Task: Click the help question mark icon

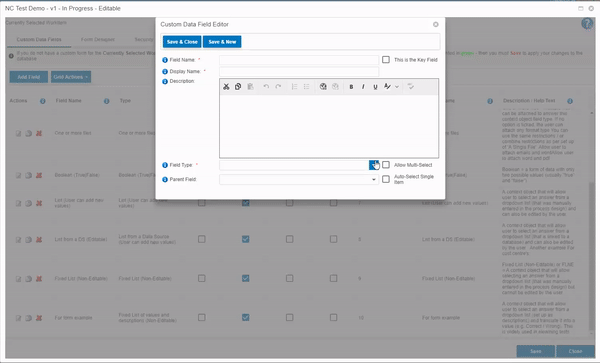Action: (x=587, y=24)
